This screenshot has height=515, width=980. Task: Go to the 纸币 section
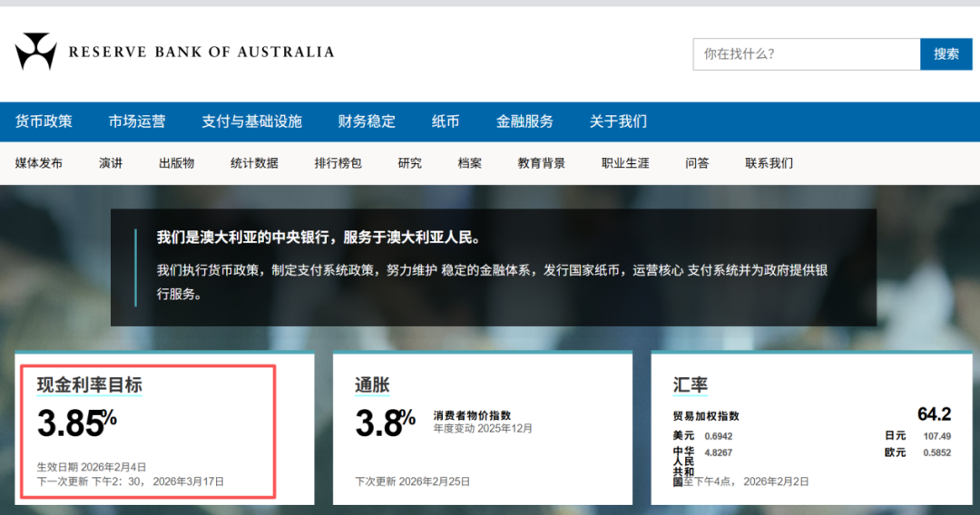[x=446, y=121]
